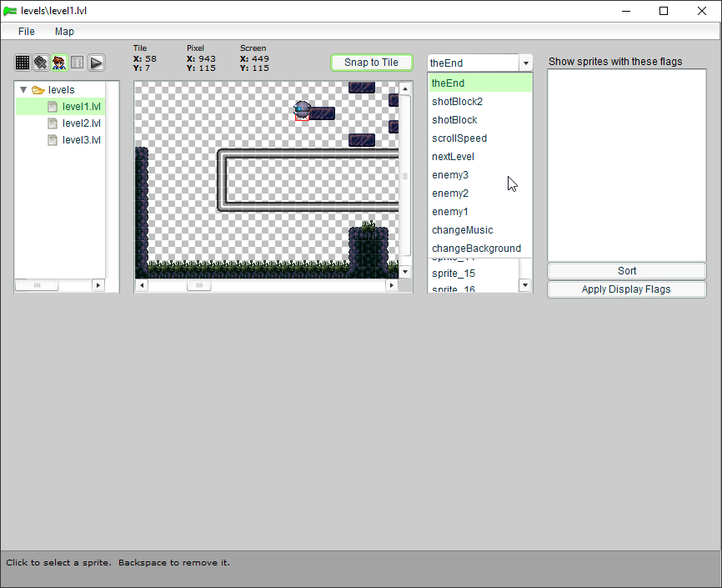Open the Map menu
Viewport: 722px width, 588px height.
[x=64, y=32]
